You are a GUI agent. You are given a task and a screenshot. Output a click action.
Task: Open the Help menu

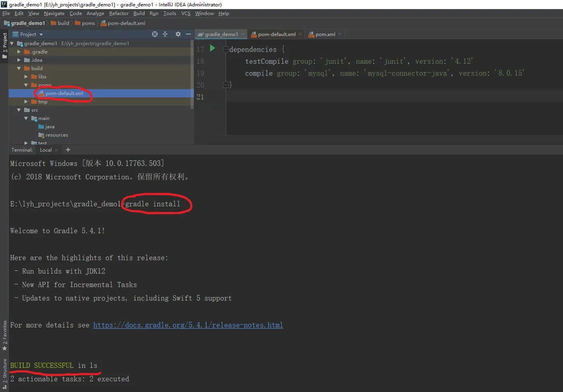pyautogui.click(x=224, y=13)
